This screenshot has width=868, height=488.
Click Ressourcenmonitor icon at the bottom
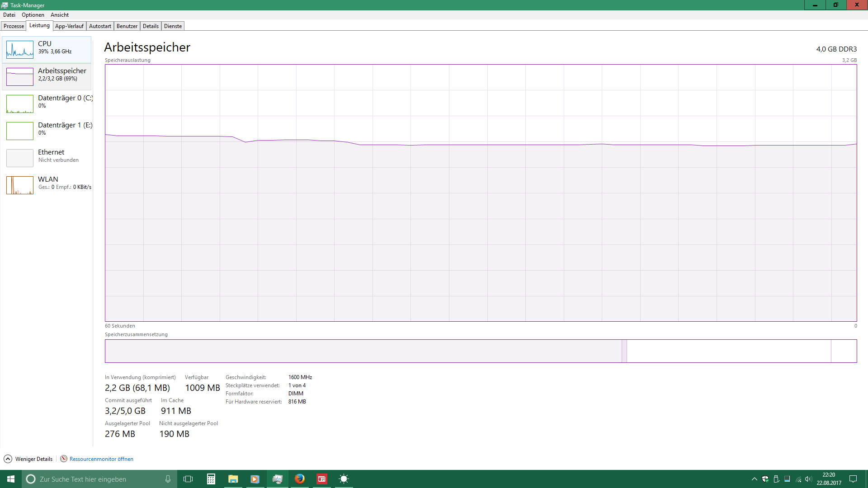pyautogui.click(x=64, y=459)
